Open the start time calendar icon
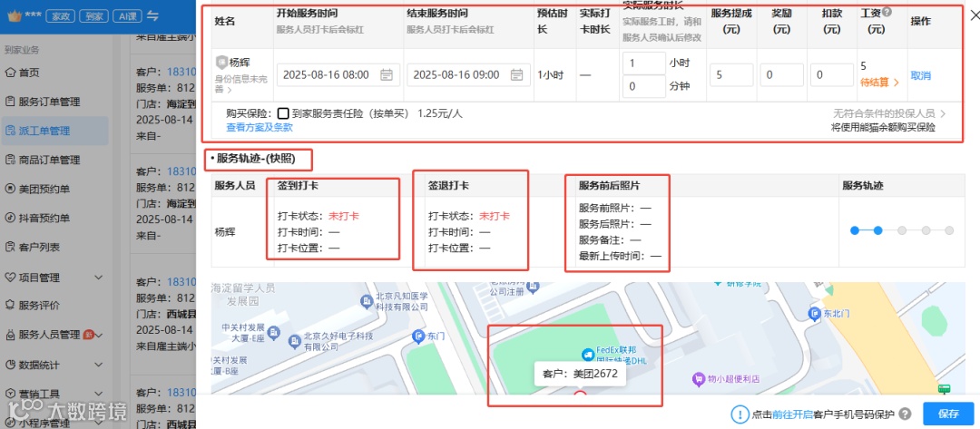The height and width of the screenshot is (429, 980). [387, 75]
